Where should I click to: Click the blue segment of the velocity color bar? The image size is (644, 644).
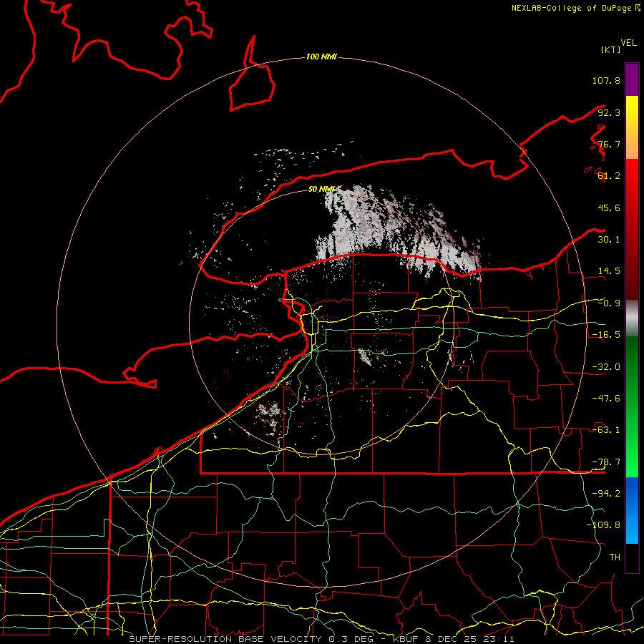[632, 510]
